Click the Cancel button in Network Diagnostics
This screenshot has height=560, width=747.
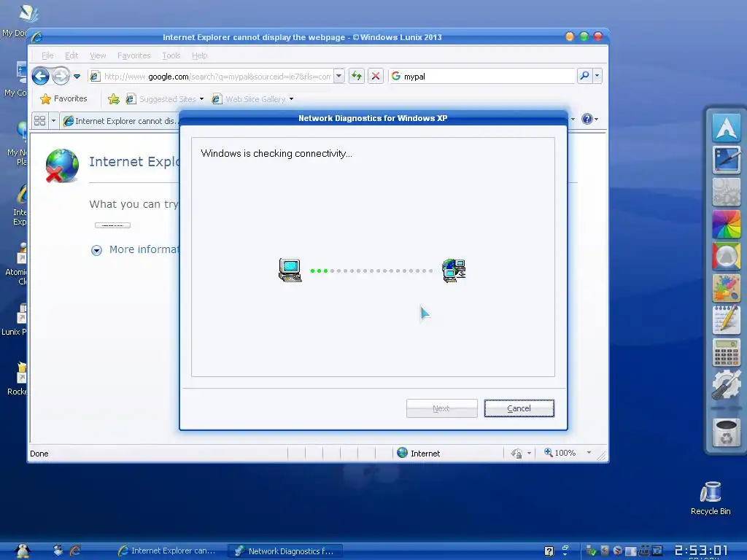[519, 408]
